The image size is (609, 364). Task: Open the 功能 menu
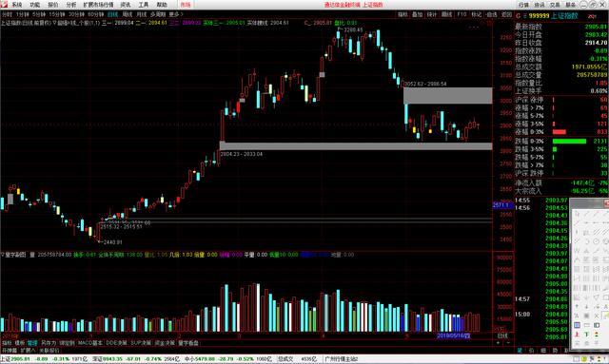click(x=34, y=5)
